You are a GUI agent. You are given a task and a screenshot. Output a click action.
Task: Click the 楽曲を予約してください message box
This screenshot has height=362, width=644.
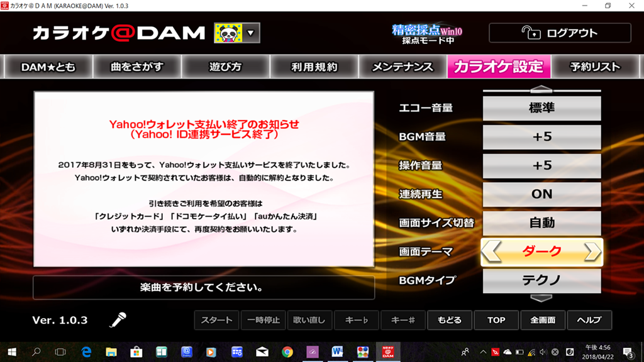[204, 287]
